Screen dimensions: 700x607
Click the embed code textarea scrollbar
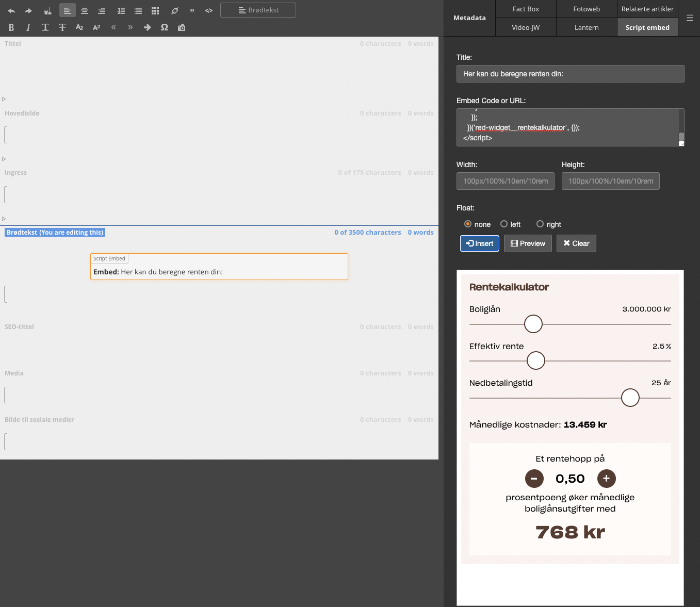point(681,137)
